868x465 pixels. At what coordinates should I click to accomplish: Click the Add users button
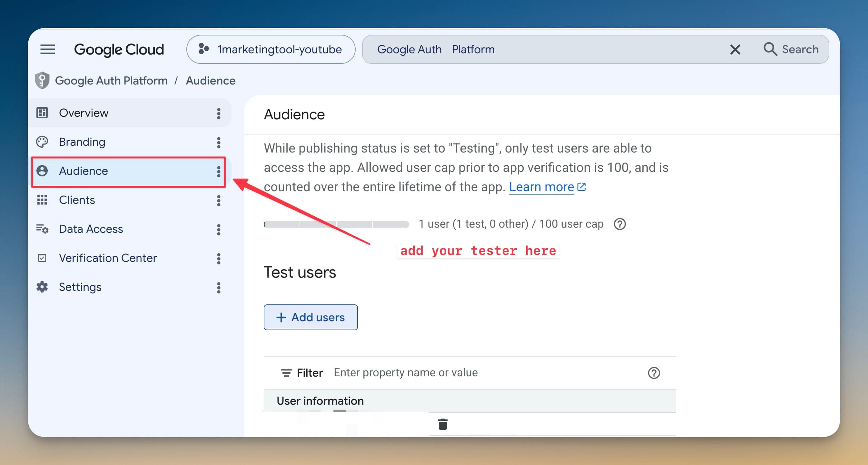[x=311, y=317]
